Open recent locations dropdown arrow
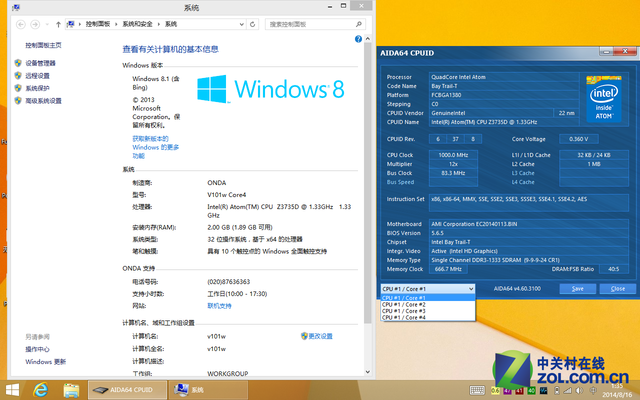 [x=47, y=24]
